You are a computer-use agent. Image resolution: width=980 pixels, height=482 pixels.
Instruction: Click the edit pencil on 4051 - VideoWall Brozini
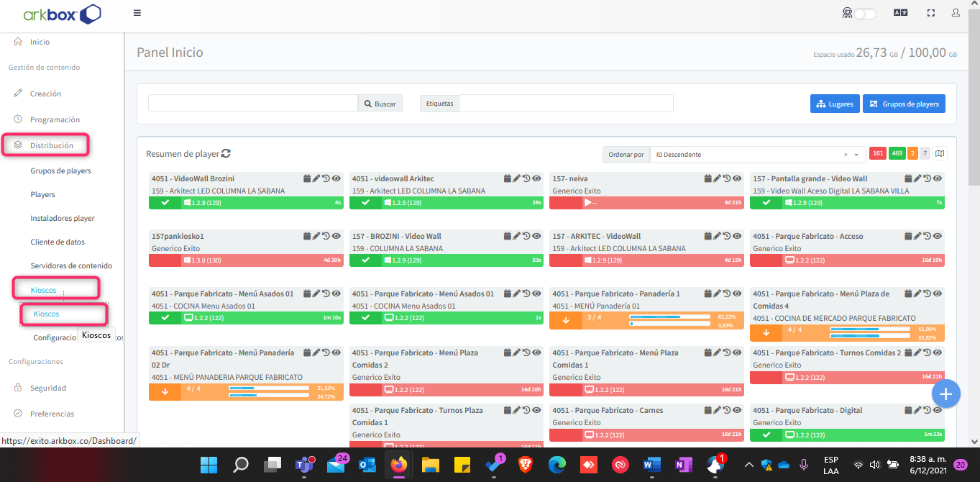316,178
